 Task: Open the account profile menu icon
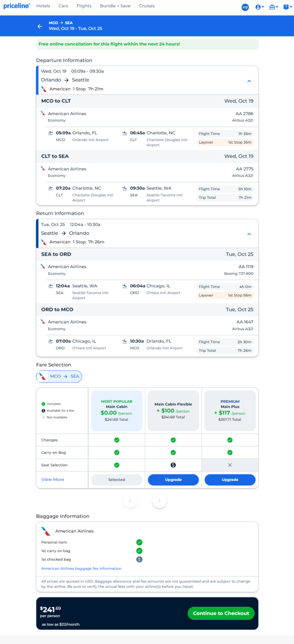[259, 7]
